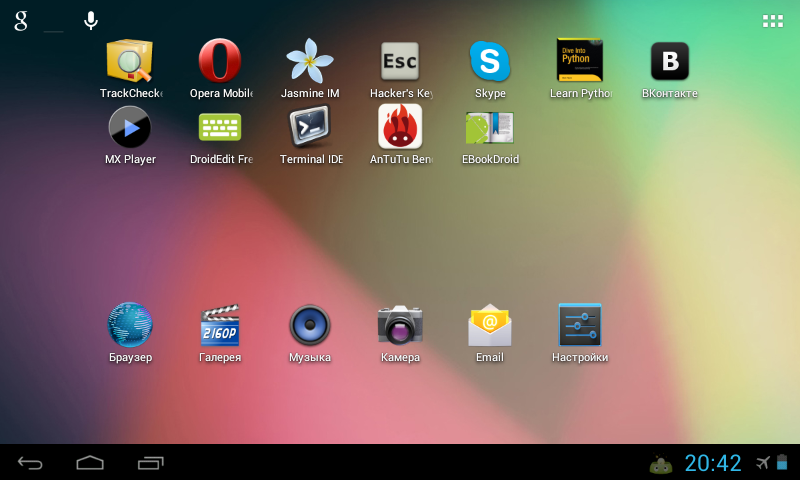The width and height of the screenshot is (800, 480).
Task: Open the TrackChecker app
Action: [x=130, y=62]
